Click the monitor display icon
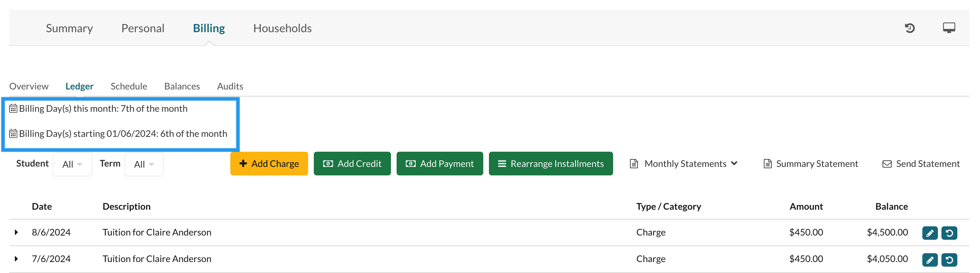980x273 pixels. tap(949, 28)
